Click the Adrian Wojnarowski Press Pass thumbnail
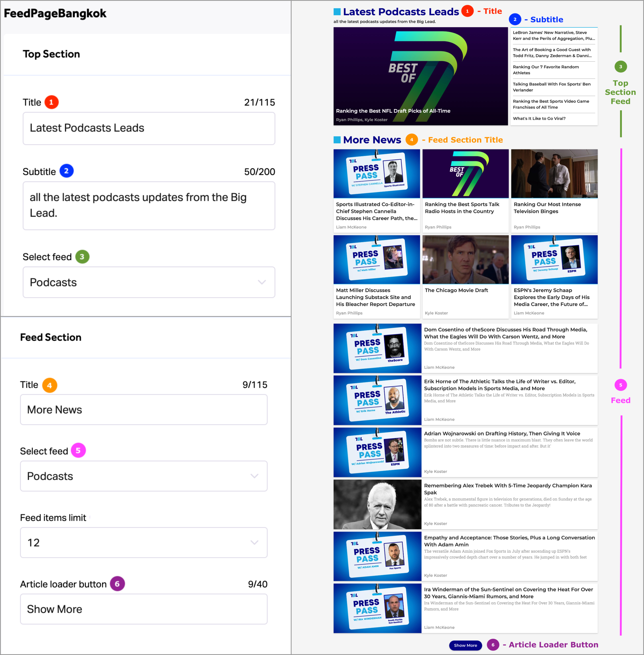This screenshot has height=655, width=644. pos(378,453)
